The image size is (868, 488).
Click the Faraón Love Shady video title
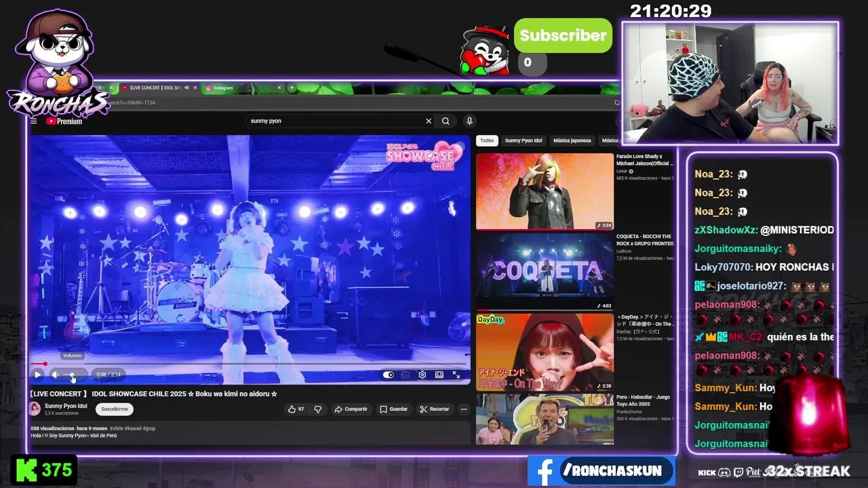point(645,160)
